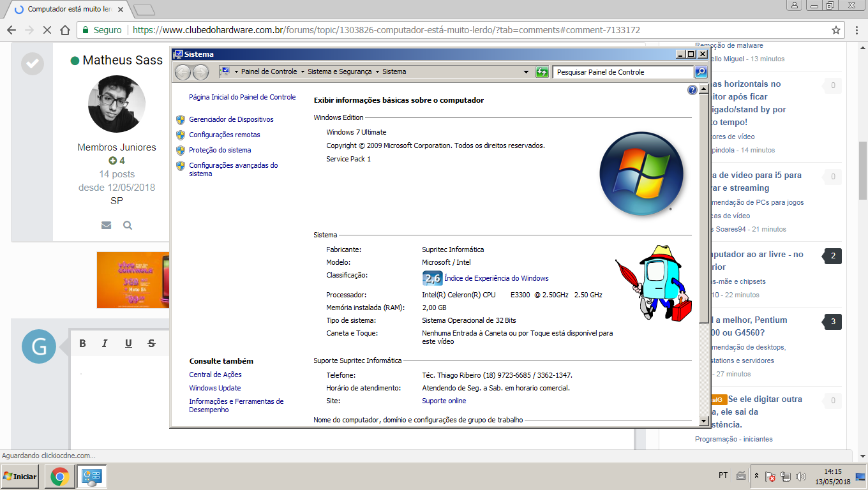Open the Matheus Sass profile name
This screenshot has width=868, height=490.
pos(123,60)
